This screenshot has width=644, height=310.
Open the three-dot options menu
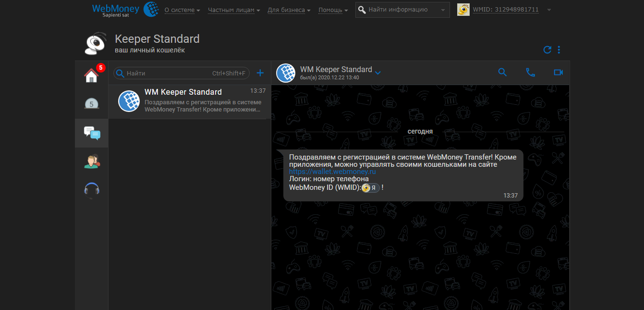coord(559,50)
